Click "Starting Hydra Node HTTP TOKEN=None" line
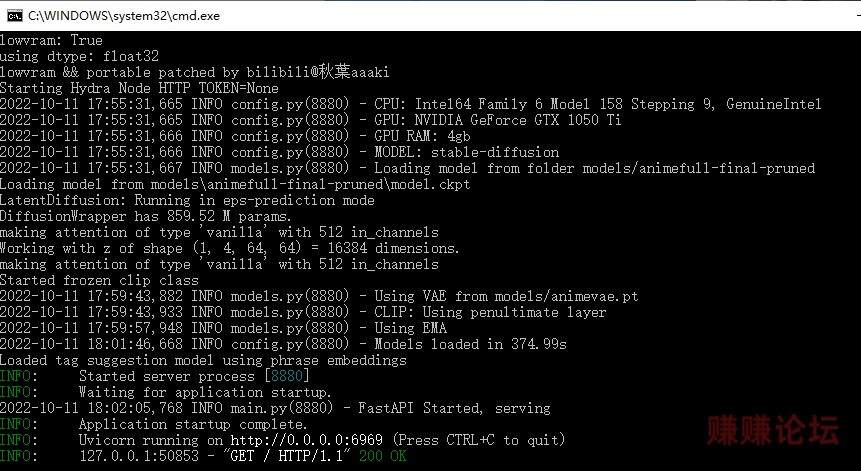The height and width of the screenshot is (471, 861). pos(139,88)
